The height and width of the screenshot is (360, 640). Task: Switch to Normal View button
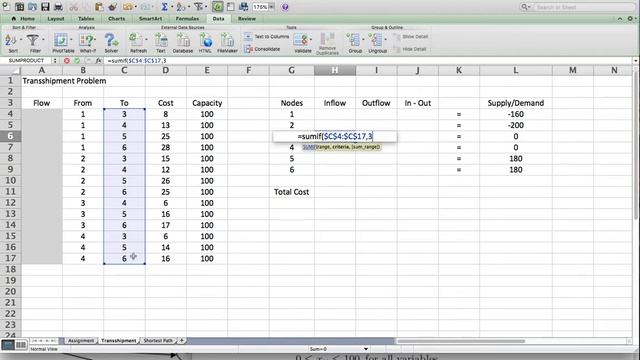coord(8,345)
